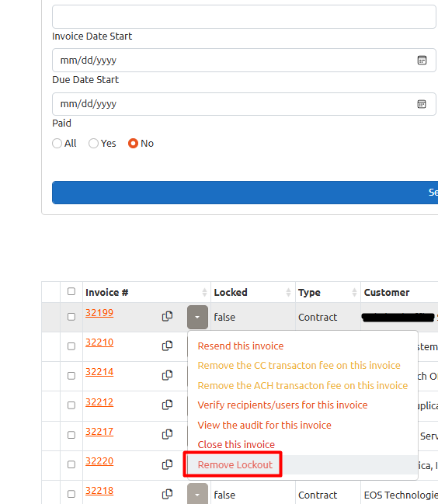Copy invoice 32217 using the copy icon

(167, 434)
